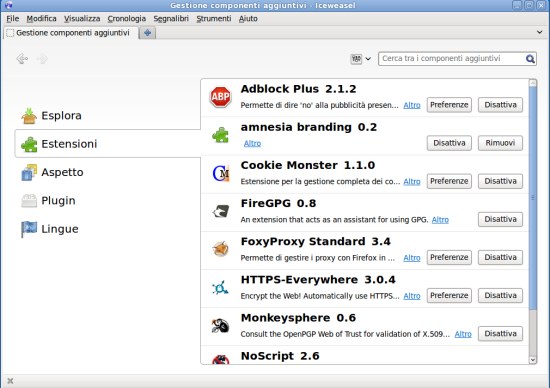This screenshot has width=550, height=388.
Task: Disattiva the Cookie Monster extension
Action: point(500,181)
